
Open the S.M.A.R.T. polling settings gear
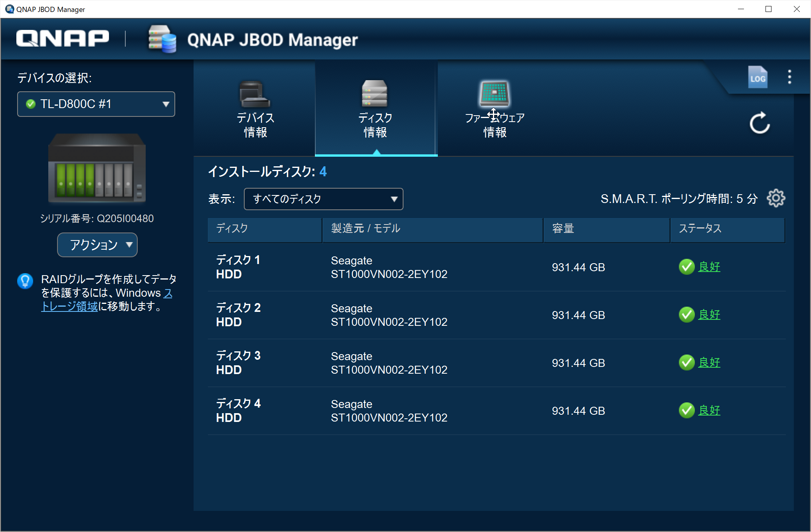click(x=776, y=198)
